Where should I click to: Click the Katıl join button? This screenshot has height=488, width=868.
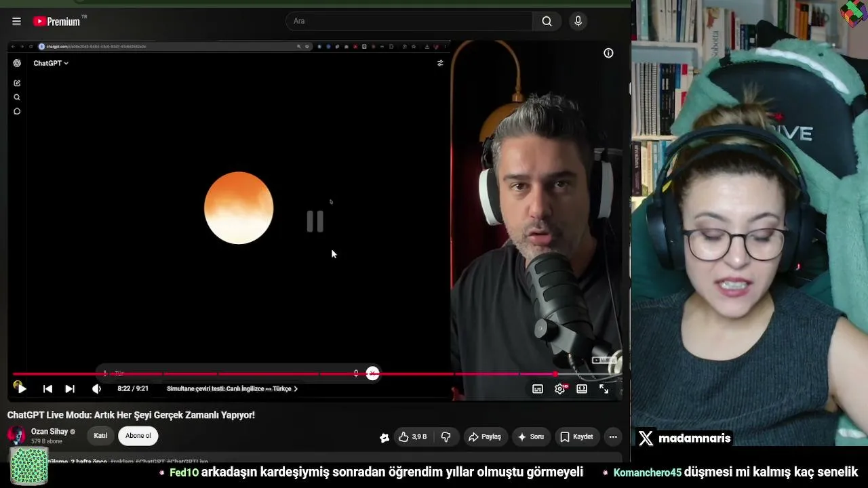[100, 436]
